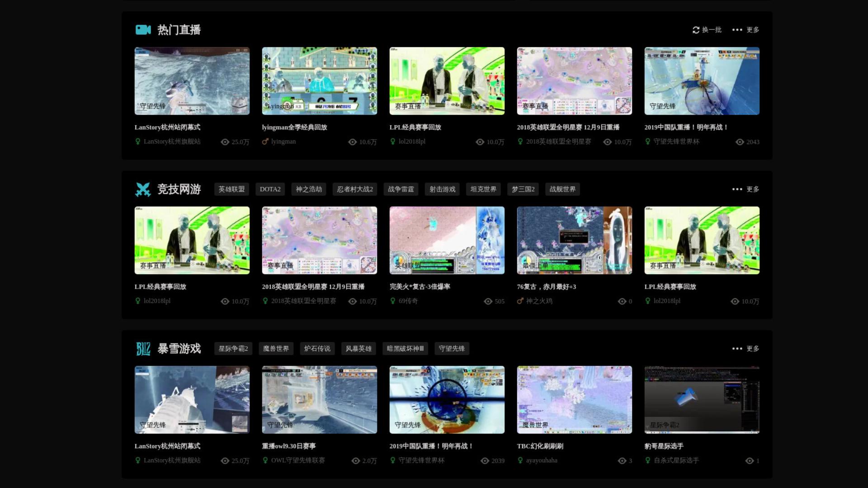
Task: Select the 神之浩劫 category tag
Action: (309, 189)
